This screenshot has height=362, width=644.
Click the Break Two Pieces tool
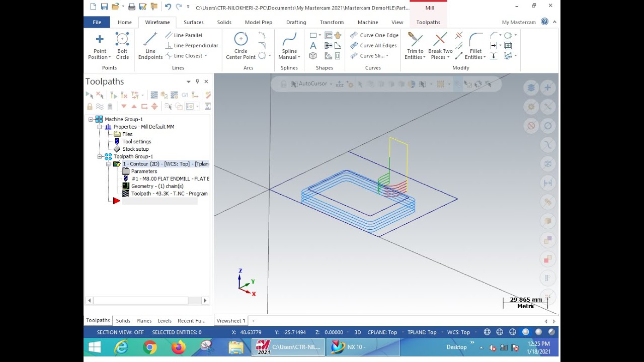click(440, 46)
